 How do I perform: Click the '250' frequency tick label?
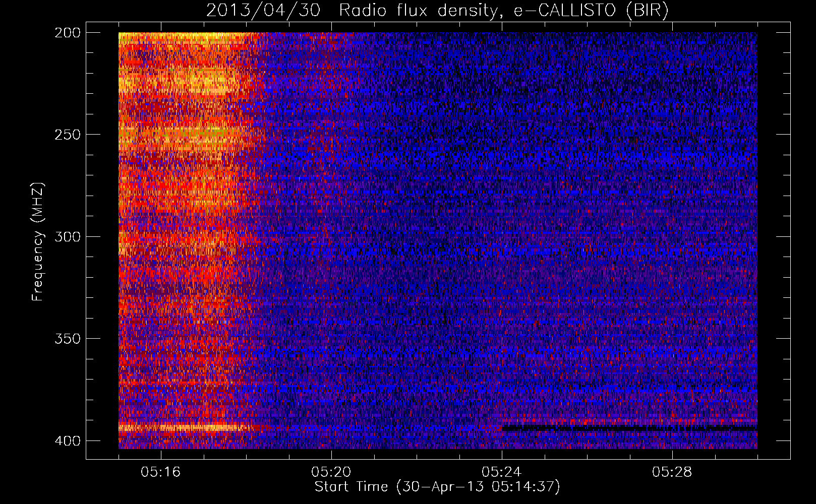coord(67,135)
